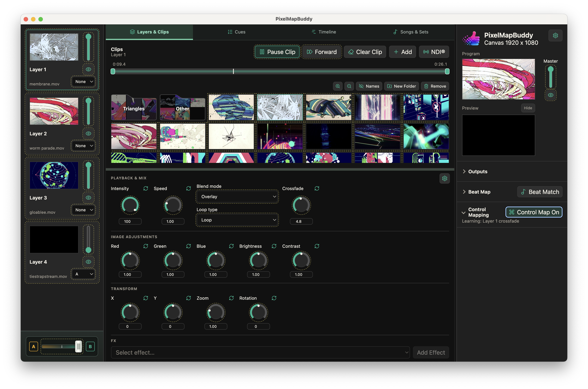The height and width of the screenshot is (389, 588).
Task: Click the Beat Match button
Action: point(540,192)
